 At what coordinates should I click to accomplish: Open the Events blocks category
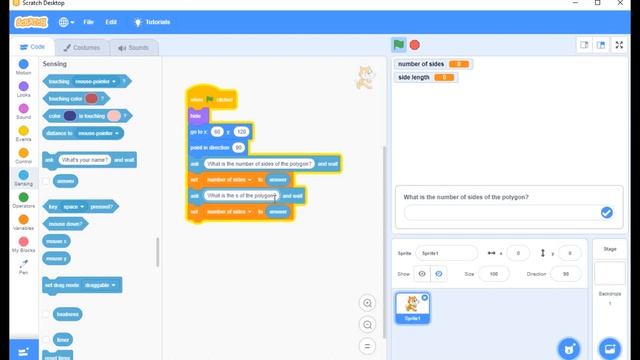(x=24, y=133)
